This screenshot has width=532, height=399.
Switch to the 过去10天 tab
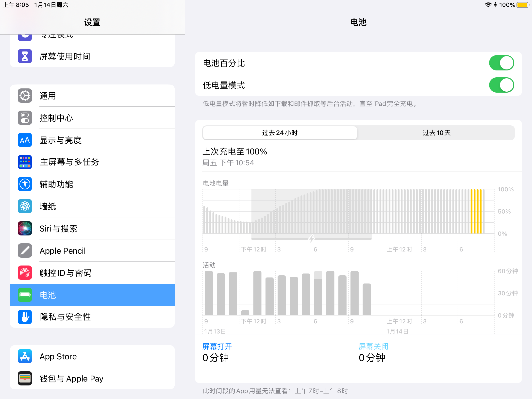436,133
